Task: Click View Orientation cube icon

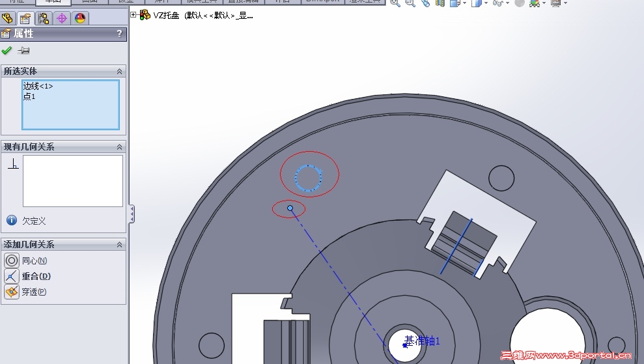Action: click(455, 3)
